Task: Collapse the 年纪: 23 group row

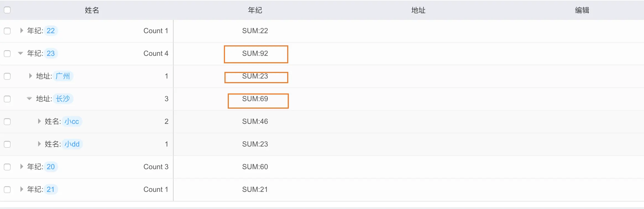Action: coord(20,53)
